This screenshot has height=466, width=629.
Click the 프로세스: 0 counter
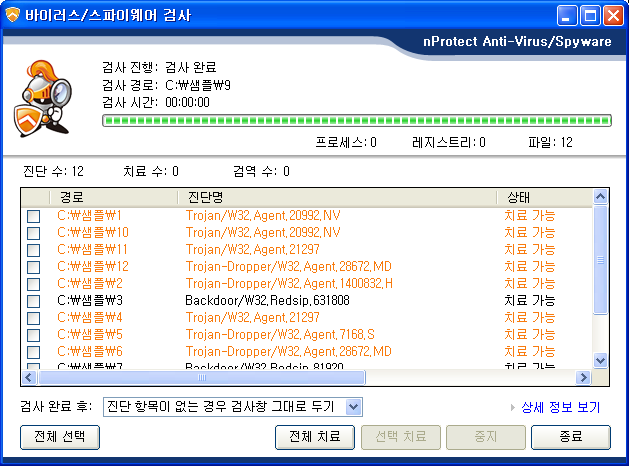(x=346, y=142)
